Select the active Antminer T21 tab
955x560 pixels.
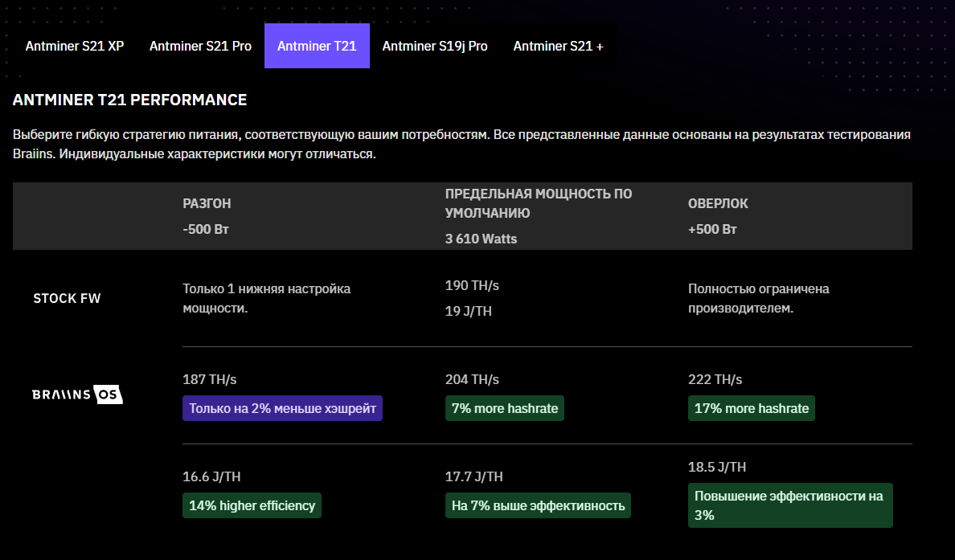pyautogui.click(x=317, y=46)
